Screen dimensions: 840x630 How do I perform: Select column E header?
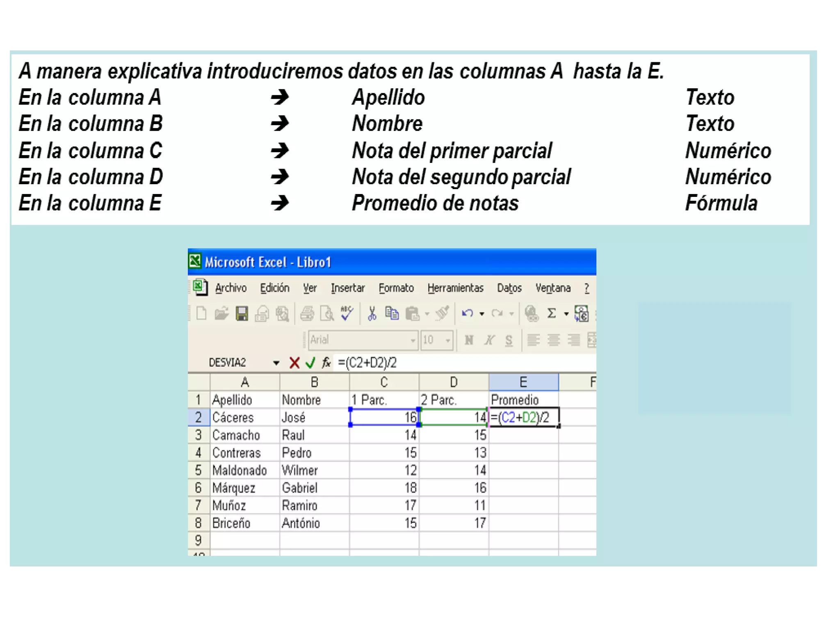pyautogui.click(x=523, y=382)
